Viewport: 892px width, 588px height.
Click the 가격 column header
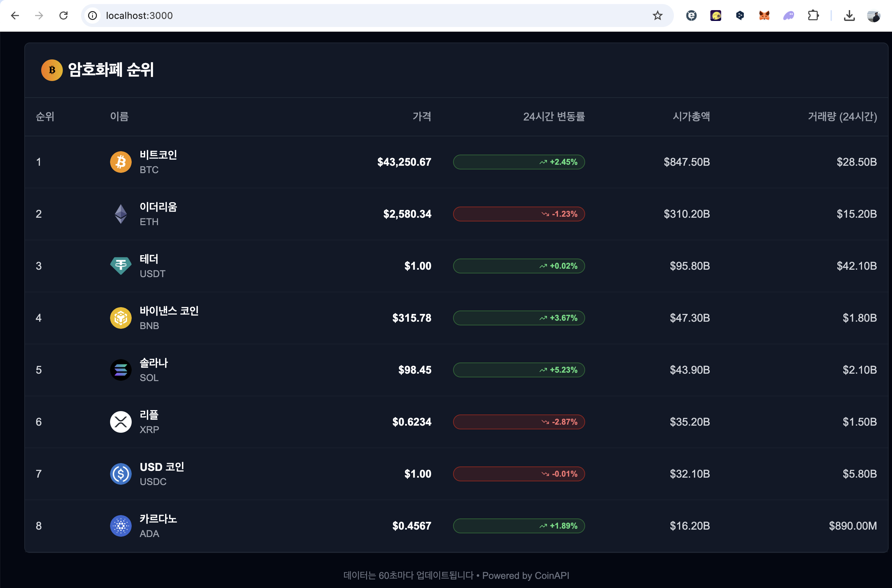422,117
